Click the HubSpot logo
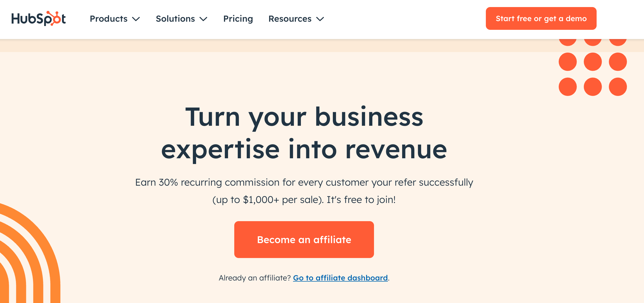The width and height of the screenshot is (644, 303). pos(39,18)
